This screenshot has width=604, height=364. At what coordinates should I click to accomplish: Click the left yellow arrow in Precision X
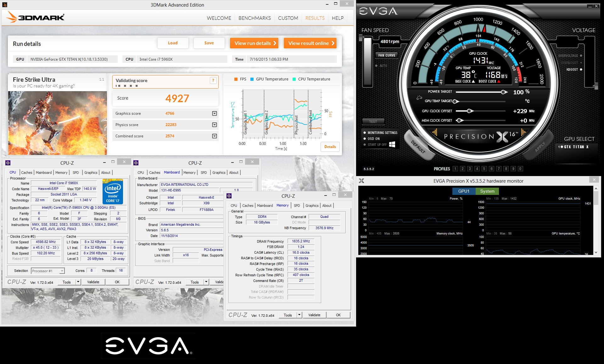coord(435,132)
